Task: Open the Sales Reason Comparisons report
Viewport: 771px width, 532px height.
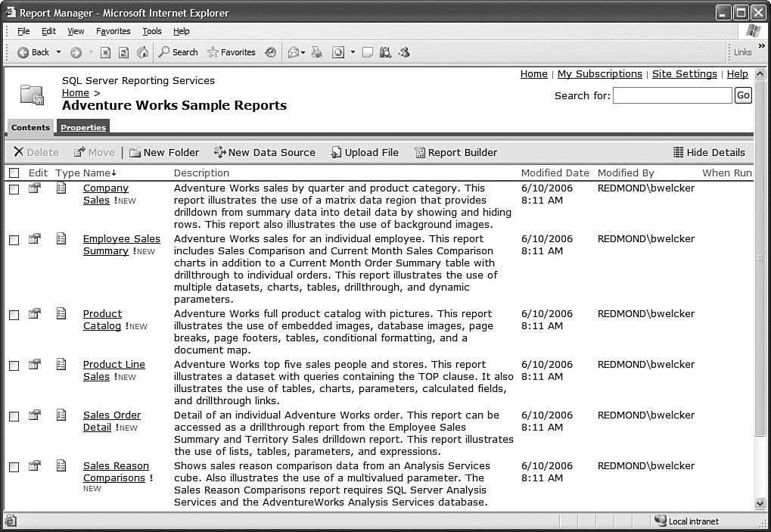Action: tap(116, 471)
